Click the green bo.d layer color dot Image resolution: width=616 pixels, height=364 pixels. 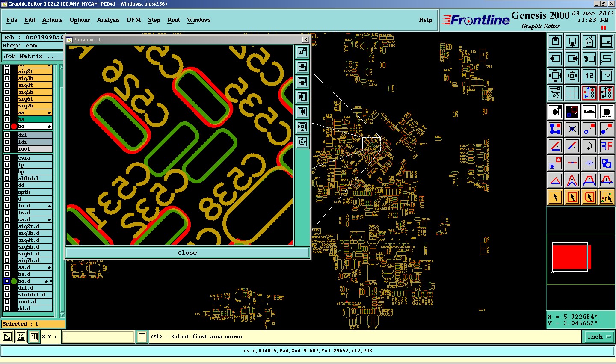pos(14,281)
